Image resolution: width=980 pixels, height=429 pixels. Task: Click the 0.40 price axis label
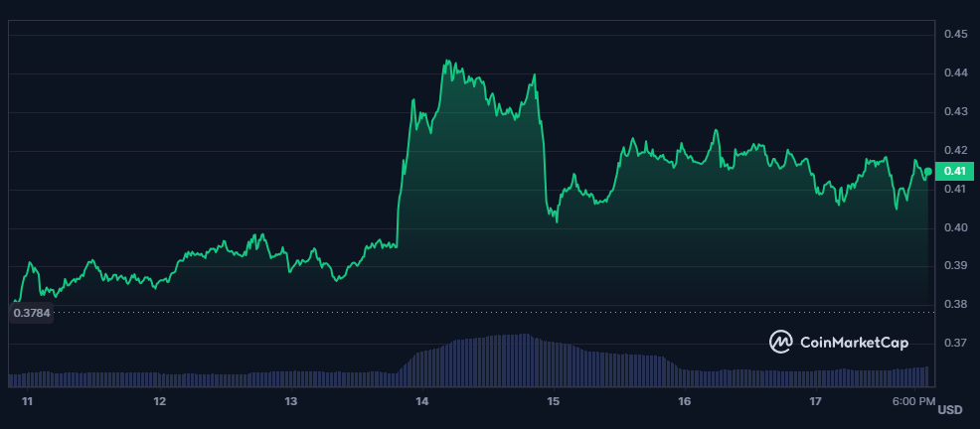click(955, 227)
